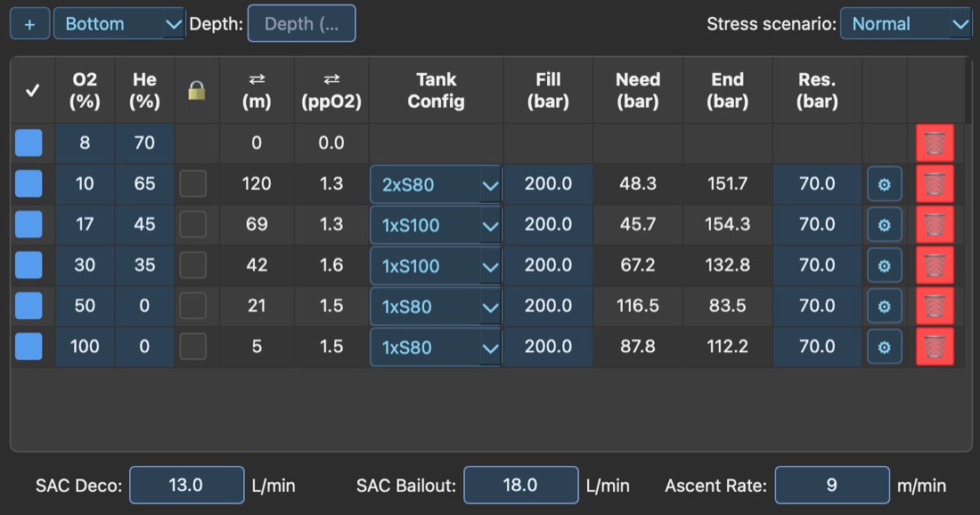Edit O2 percent 30 cell
This screenshot has width=980, height=515.
(85, 265)
